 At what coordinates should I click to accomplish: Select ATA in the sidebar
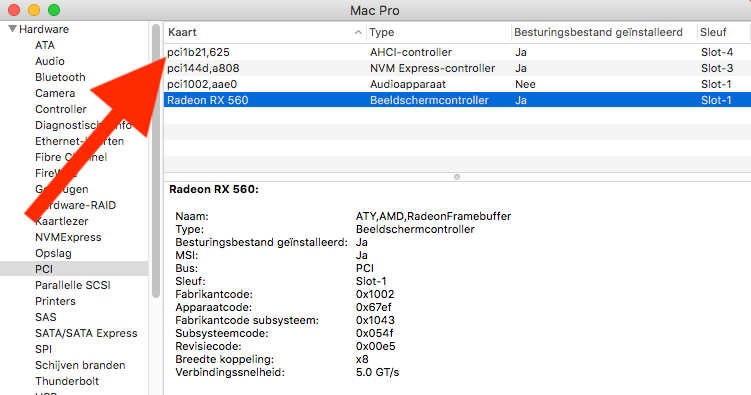click(x=45, y=45)
